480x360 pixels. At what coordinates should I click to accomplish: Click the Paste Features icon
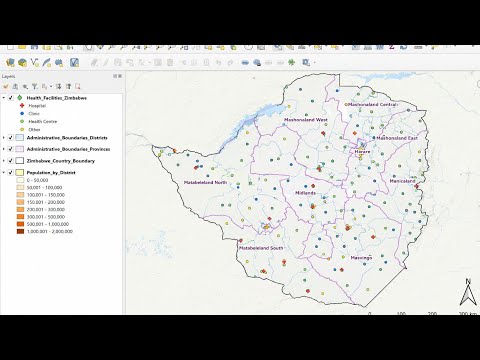(206, 62)
